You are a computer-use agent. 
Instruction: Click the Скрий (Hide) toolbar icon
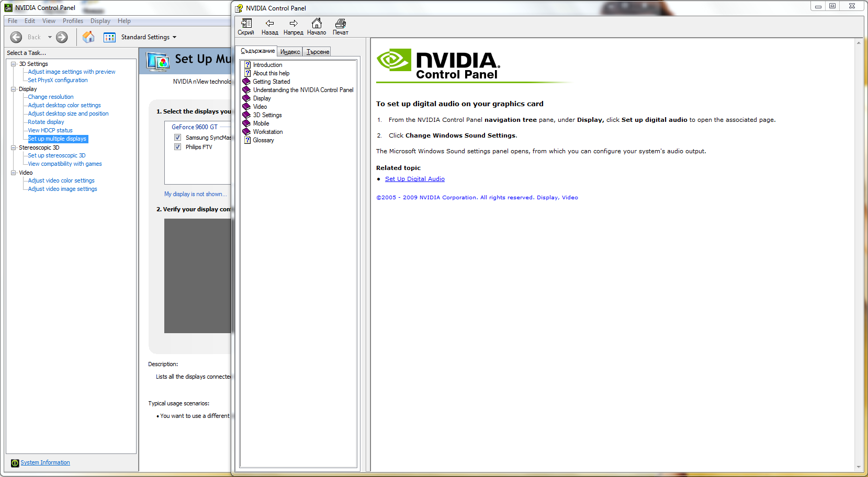(x=246, y=23)
